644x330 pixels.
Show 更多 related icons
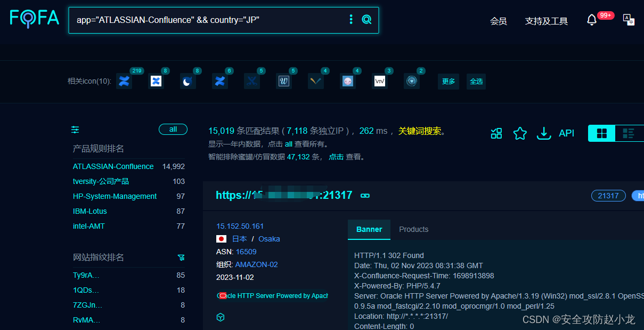449,82
